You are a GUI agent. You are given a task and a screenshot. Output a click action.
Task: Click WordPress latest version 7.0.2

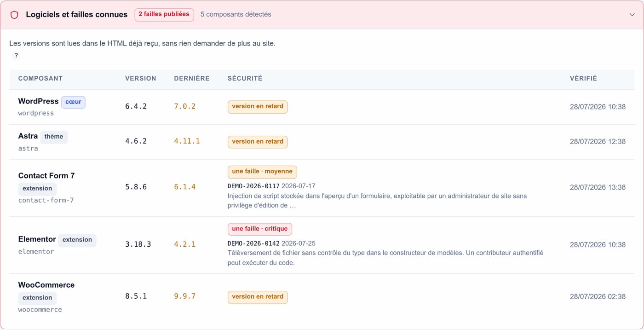point(184,107)
